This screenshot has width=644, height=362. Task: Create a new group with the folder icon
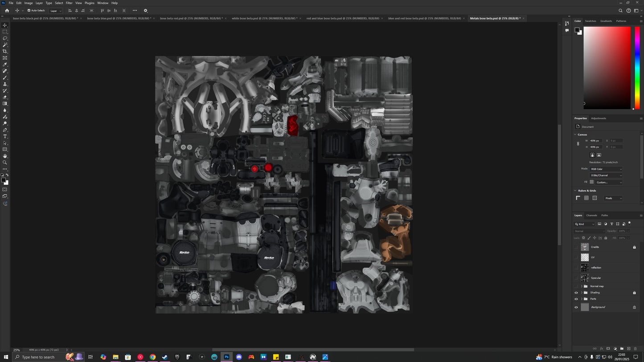click(x=622, y=349)
